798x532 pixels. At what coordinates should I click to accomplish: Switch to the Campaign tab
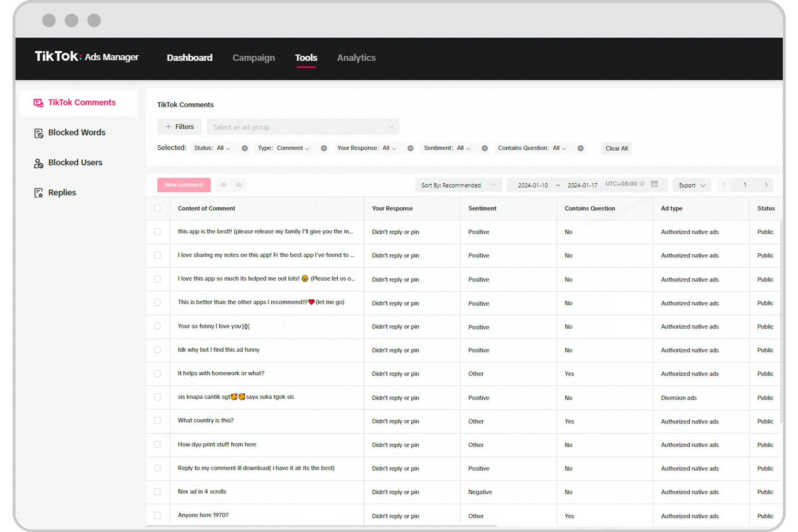click(x=253, y=58)
